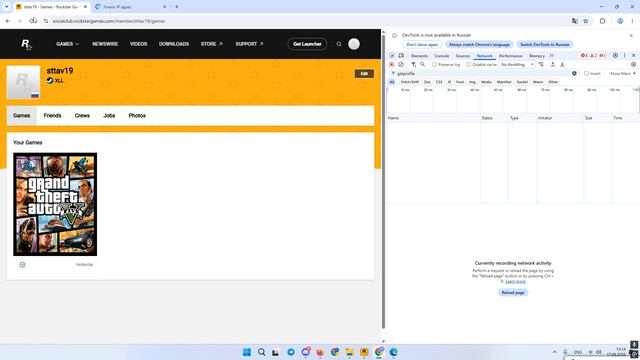Open Microsoft Edge from the taskbar
640x360 pixels.
pos(393,352)
